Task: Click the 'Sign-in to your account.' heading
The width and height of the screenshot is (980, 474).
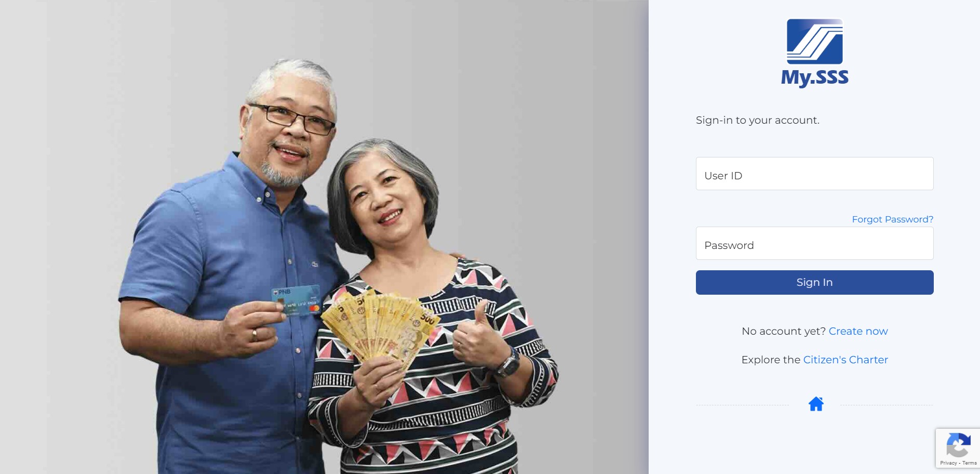Action: coord(757,120)
